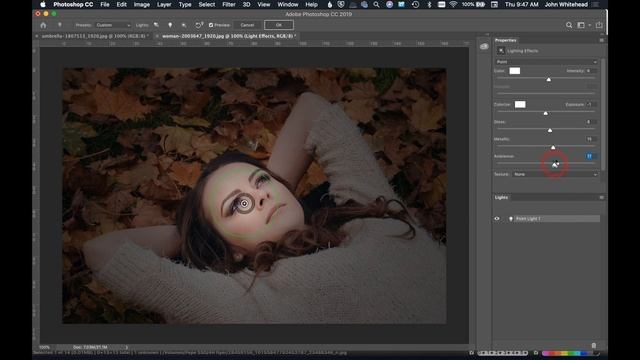Add a new Spot Light
Viewport: 640px width, 360px height.
[x=156, y=25]
